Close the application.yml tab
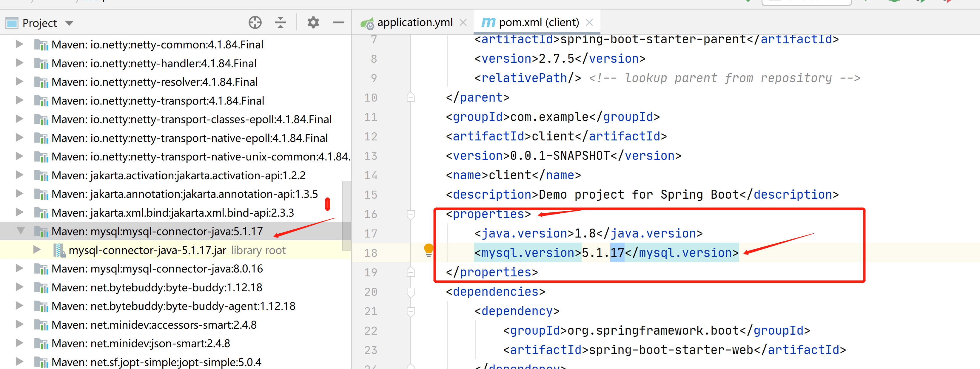The width and height of the screenshot is (980, 369). coord(463,22)
